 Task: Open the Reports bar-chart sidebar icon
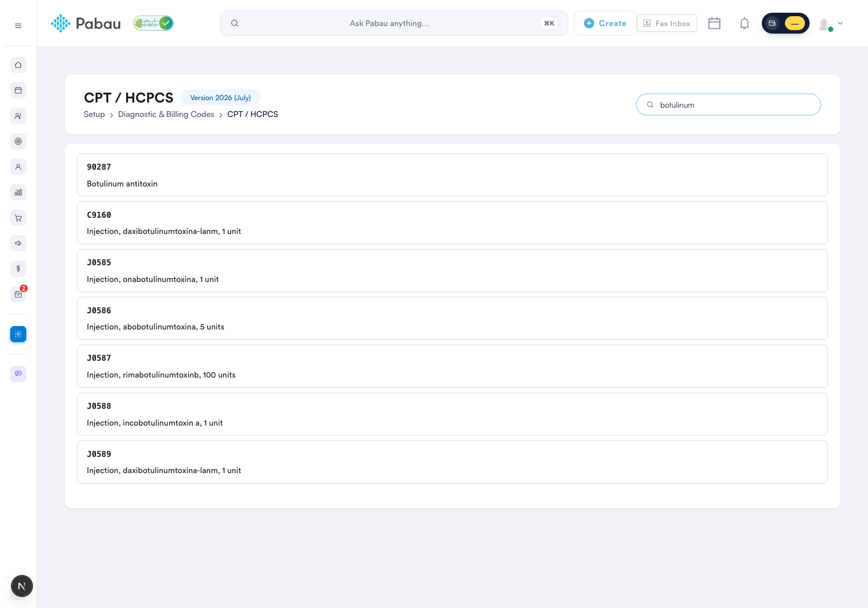(x=18, y=192)
